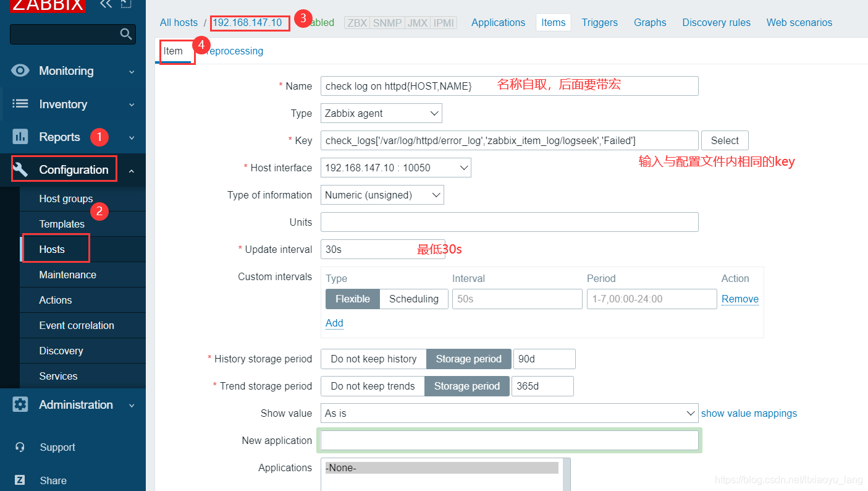Image resolution: width=868 pixels, height=491 pixels.
Task: Click the Share Z icon
Action: (x=20, y=480)
